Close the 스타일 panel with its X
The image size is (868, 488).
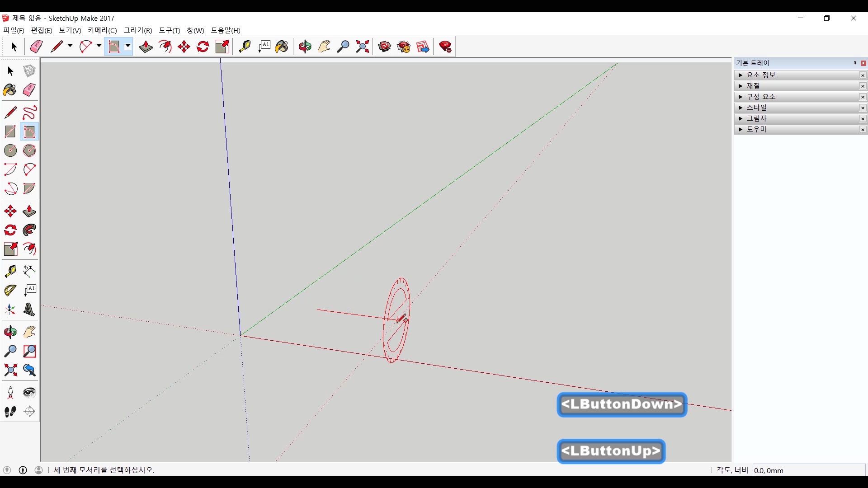click(x=863, y=108)
